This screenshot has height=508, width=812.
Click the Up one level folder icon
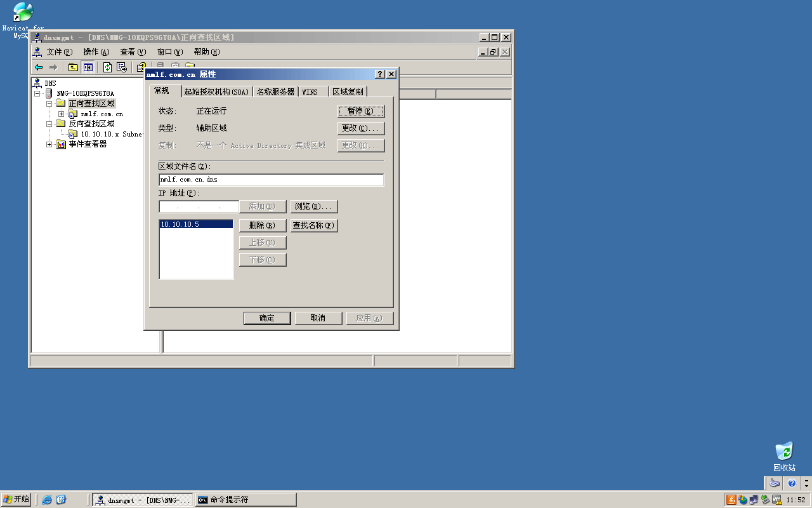coord(73,67)
